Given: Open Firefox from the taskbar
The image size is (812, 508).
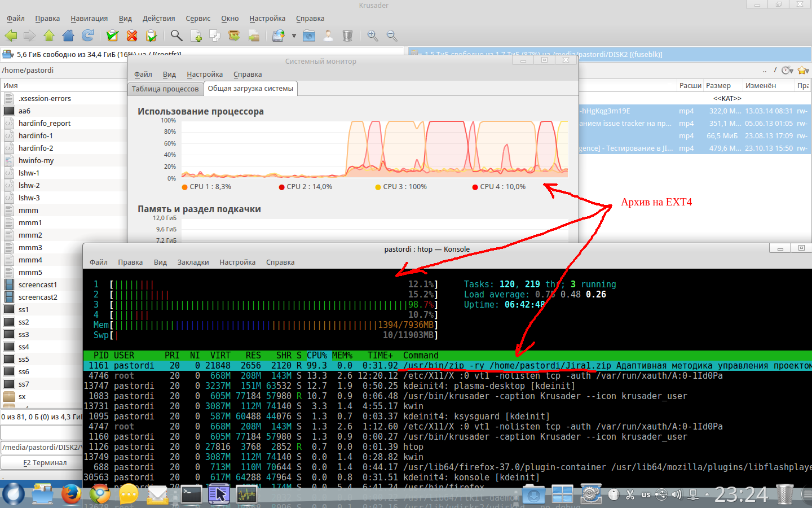Looking at the screenshot, I should [71, 494].
